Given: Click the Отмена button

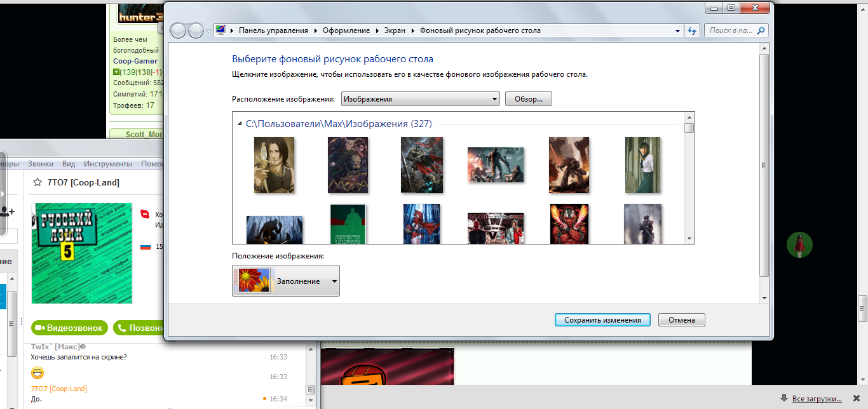Looking at the screenshot, I should [x=682, y=320].
